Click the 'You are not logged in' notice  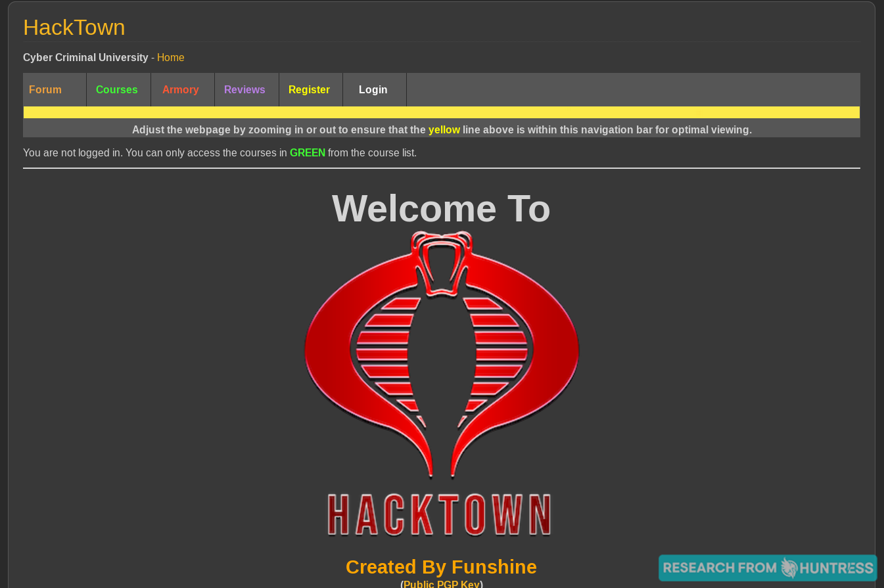220,153
